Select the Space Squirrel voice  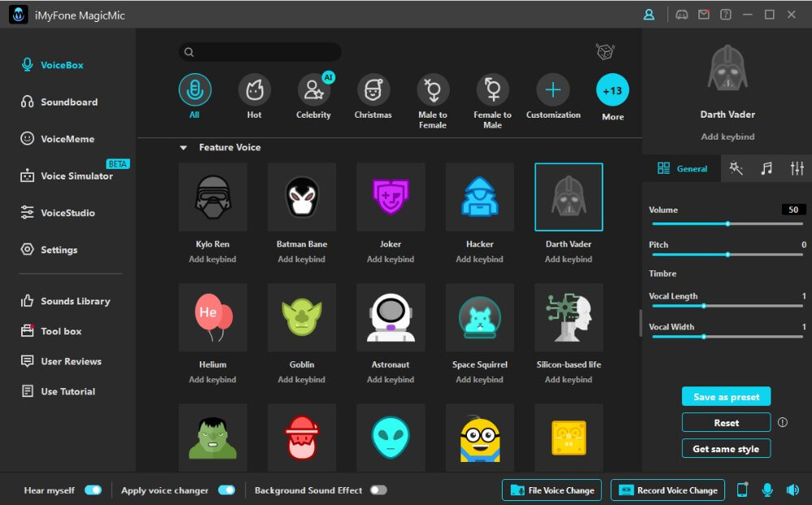pos(480,317)
